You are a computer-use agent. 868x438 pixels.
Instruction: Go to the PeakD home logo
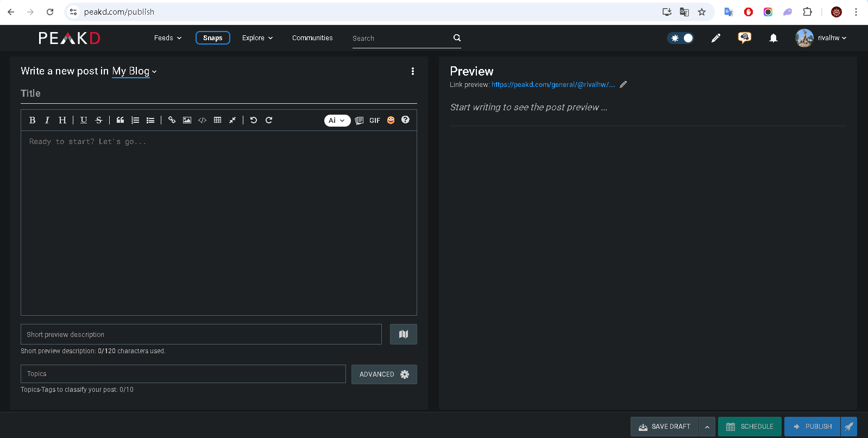70,38
